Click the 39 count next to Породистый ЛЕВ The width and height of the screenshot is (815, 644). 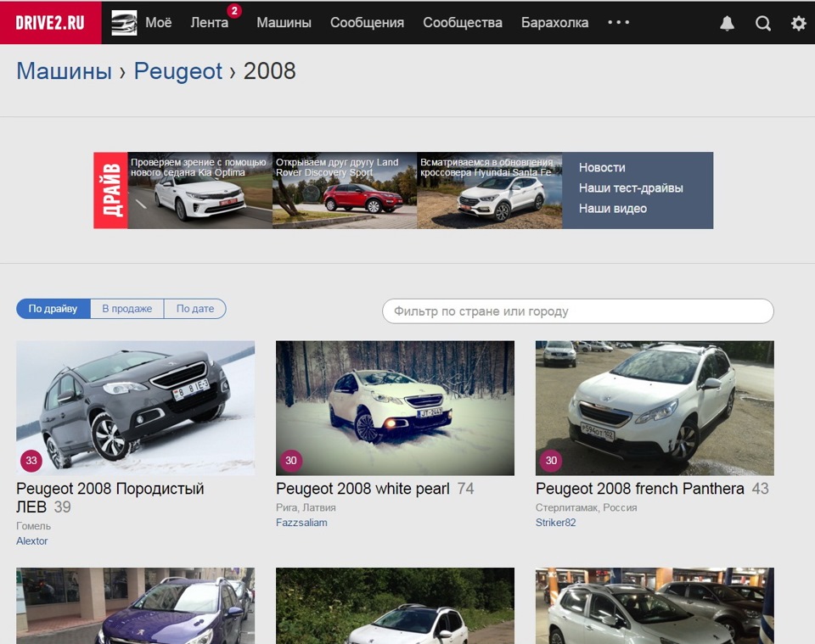(62, 507)
